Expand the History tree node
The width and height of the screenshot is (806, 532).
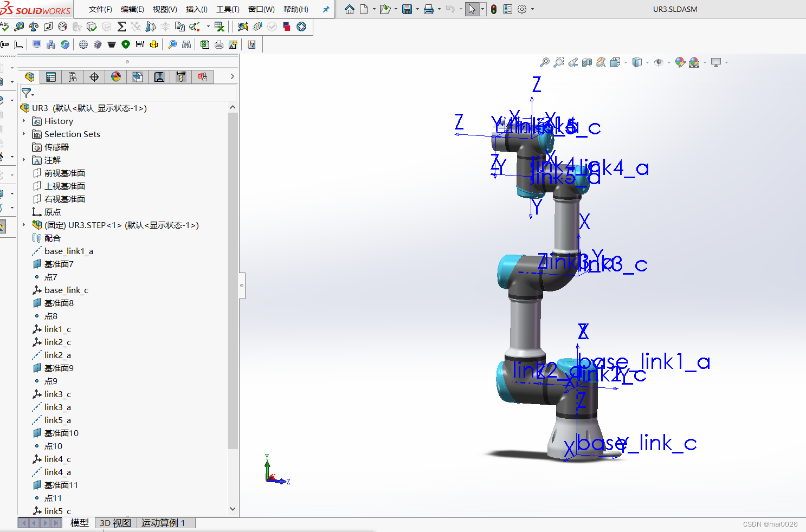click(23, 121)
